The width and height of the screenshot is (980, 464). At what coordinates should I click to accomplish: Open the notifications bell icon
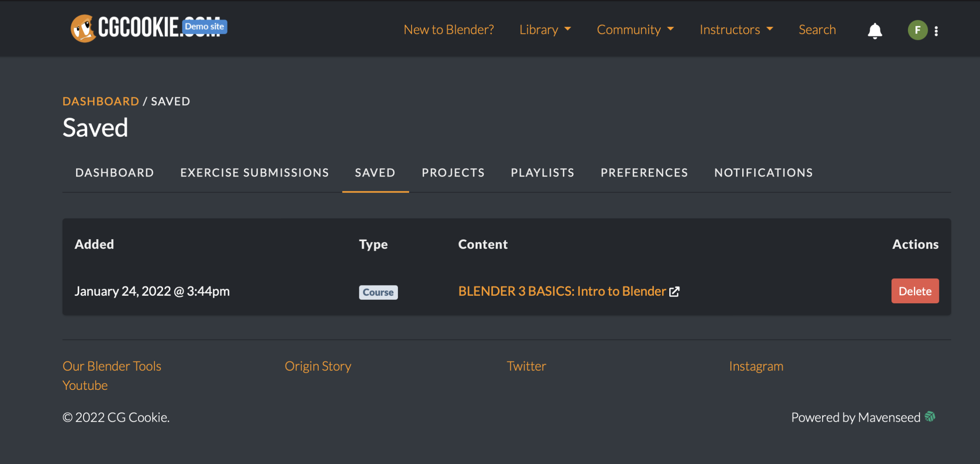point(875,31)
